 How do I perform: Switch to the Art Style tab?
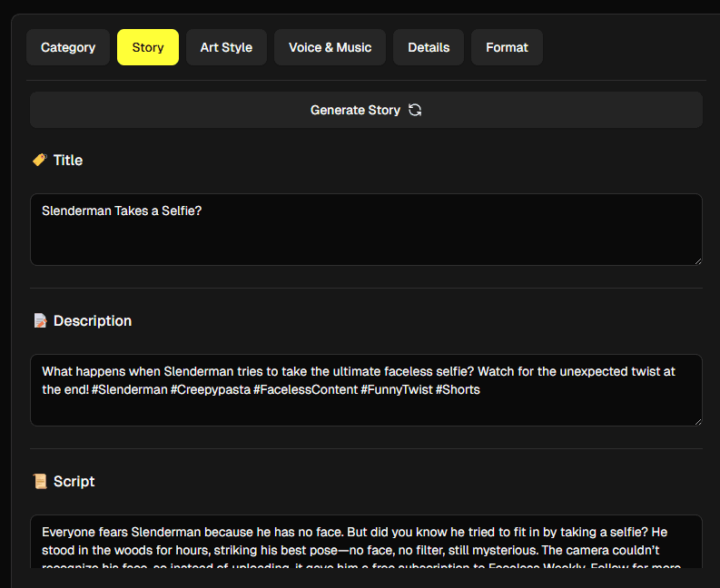pos(226,47)
